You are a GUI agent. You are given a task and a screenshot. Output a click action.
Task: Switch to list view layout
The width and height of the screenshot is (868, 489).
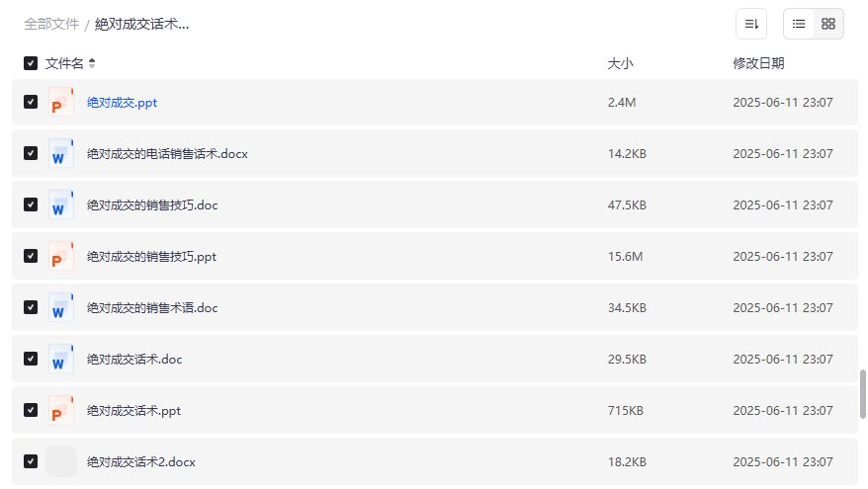[799, 24]
